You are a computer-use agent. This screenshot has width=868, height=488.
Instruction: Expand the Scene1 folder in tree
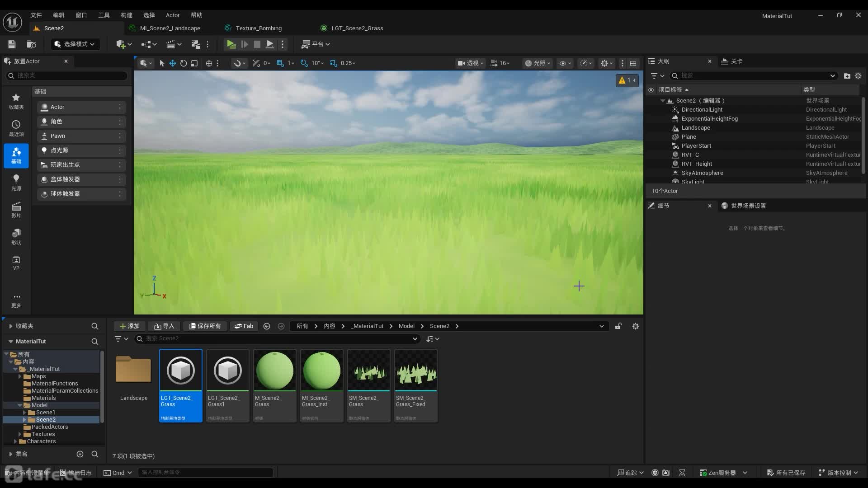24,413
